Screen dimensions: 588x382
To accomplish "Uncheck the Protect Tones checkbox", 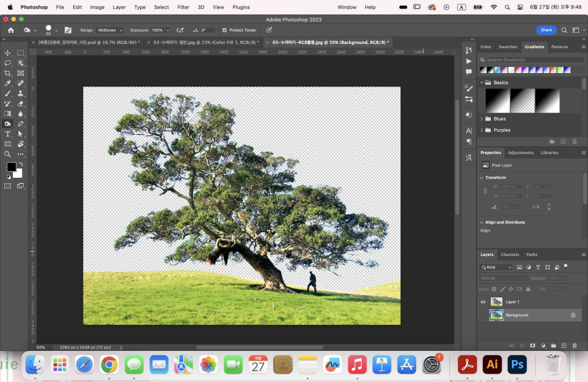I will pos(224,30).
